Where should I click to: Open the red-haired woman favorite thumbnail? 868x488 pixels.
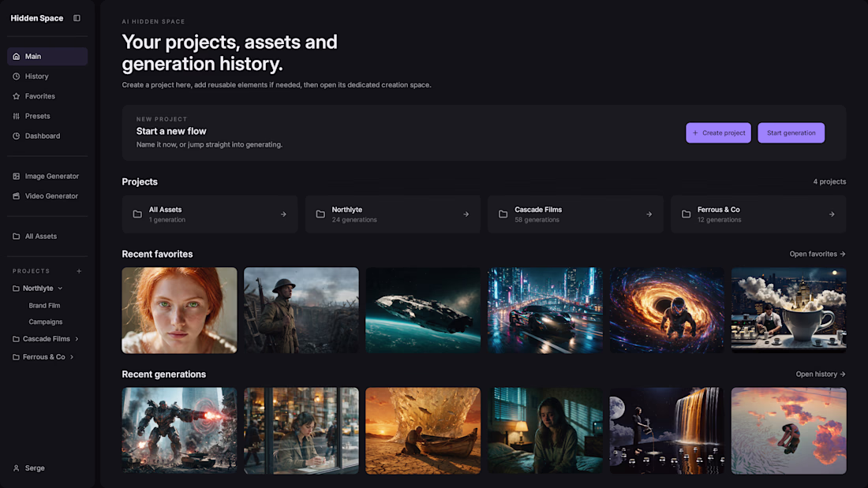point(179,311)
